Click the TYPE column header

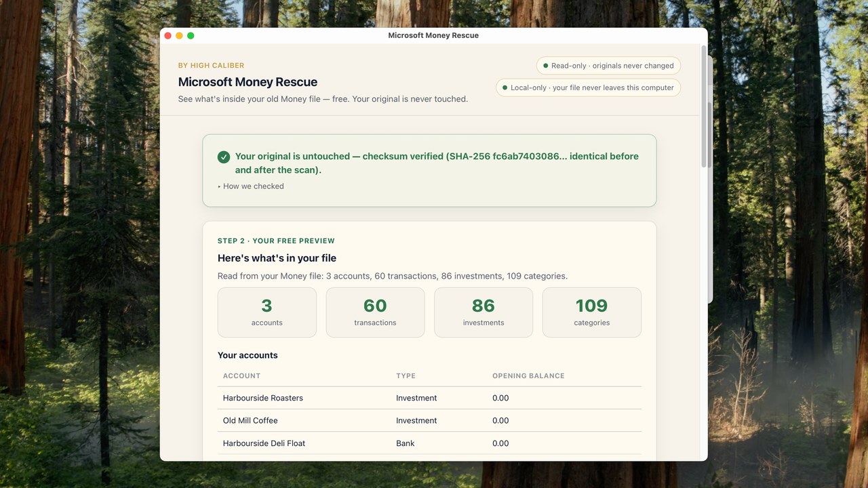click(406, 375)
